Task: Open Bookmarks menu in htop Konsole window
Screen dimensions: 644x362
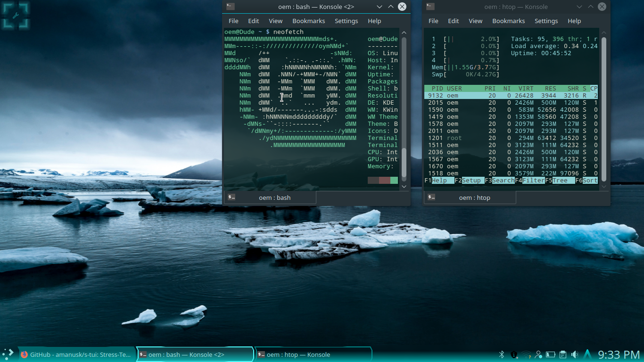Action: 509,21
